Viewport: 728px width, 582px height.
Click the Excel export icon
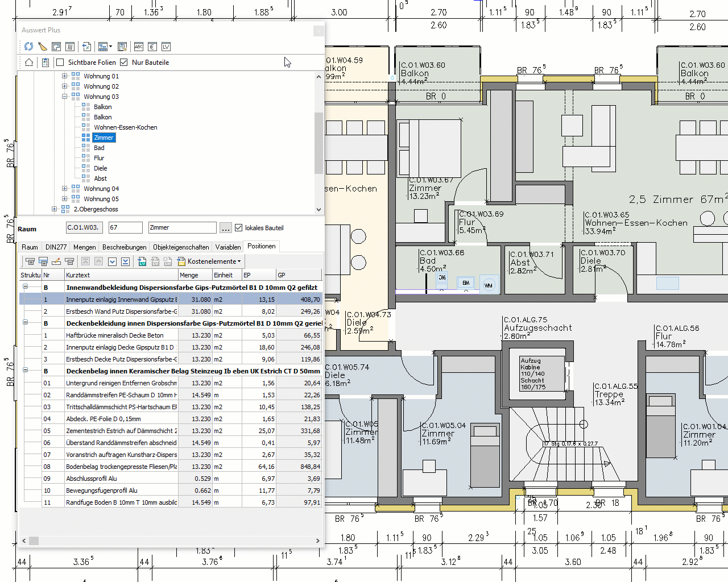(x=86, y=47)
